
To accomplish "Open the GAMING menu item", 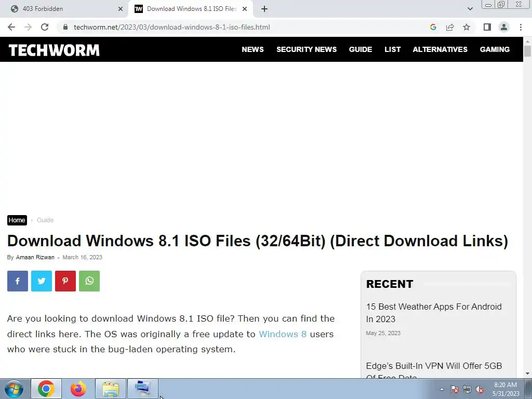I will (x=495, y=49).
